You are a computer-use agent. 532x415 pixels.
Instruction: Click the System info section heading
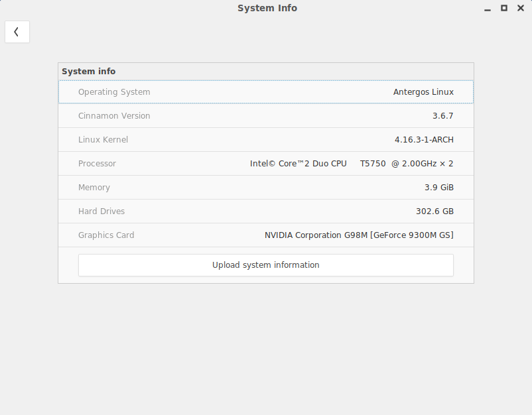click(x=88, y=72)
